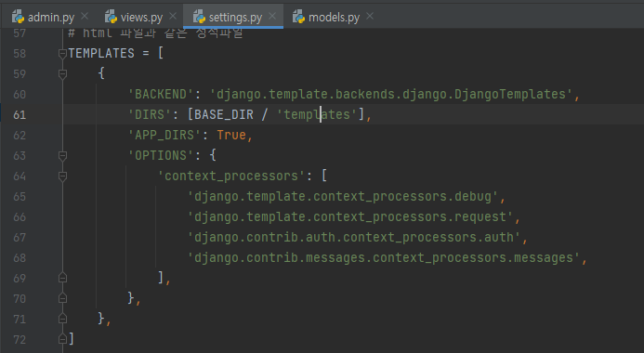Viewport: 644px width, 353px height.
Task: Click the Korean comment on line 57
Action: [155, 33]
